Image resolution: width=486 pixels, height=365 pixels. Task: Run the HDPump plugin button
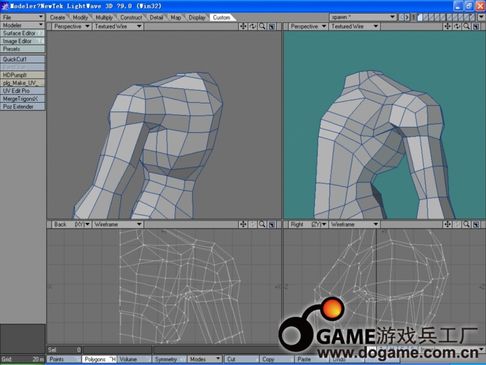pos(22,75)
